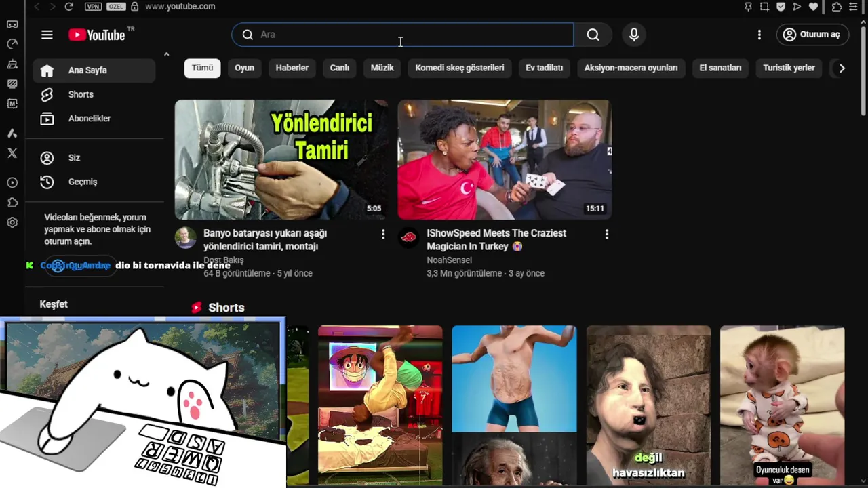This screenshot has height=488, width=868.
Task: Open the upside-down football player Short
Action: (x=380, y=405)
